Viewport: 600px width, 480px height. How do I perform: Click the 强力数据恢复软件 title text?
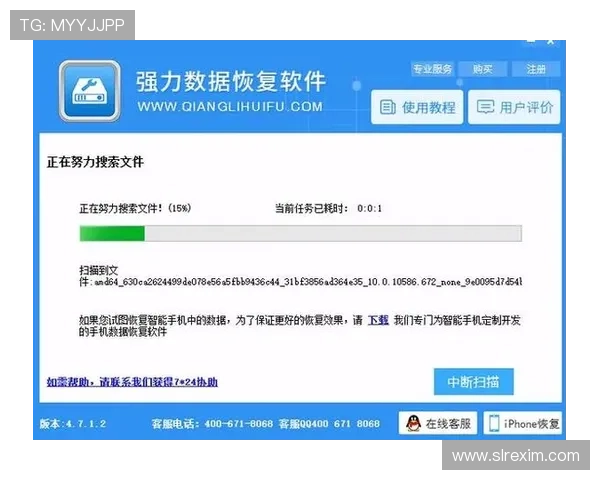click(231, 81)
